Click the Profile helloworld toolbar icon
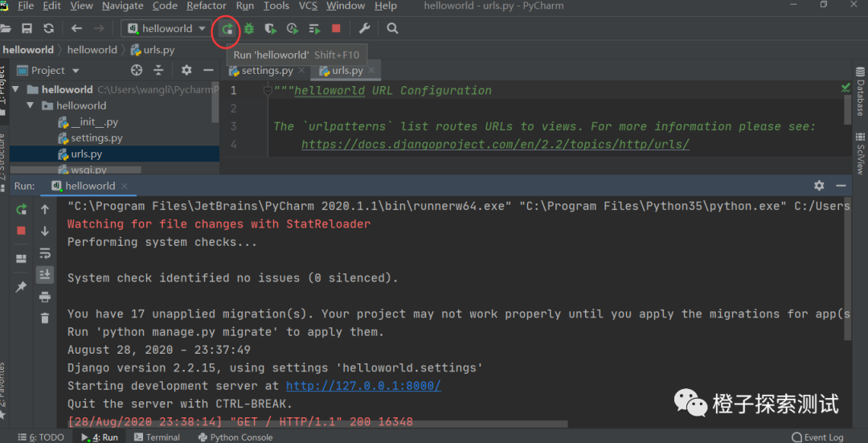 pos(293,29)
